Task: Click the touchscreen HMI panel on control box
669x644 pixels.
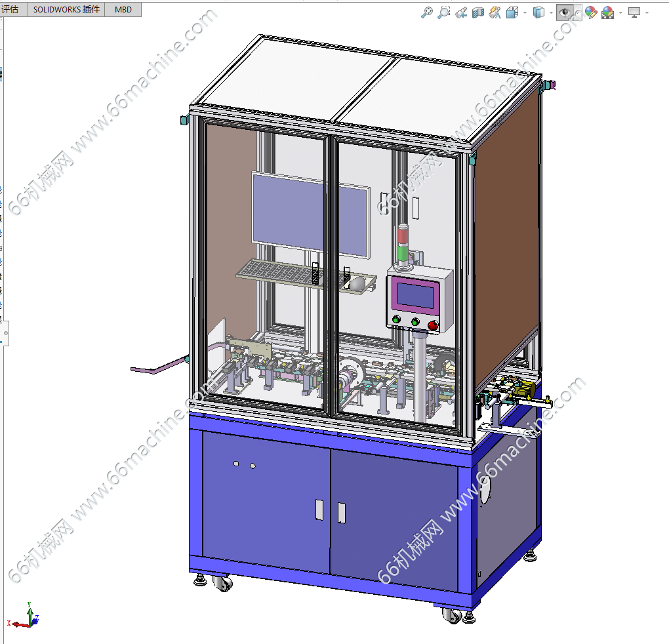Action: point(416,294)
